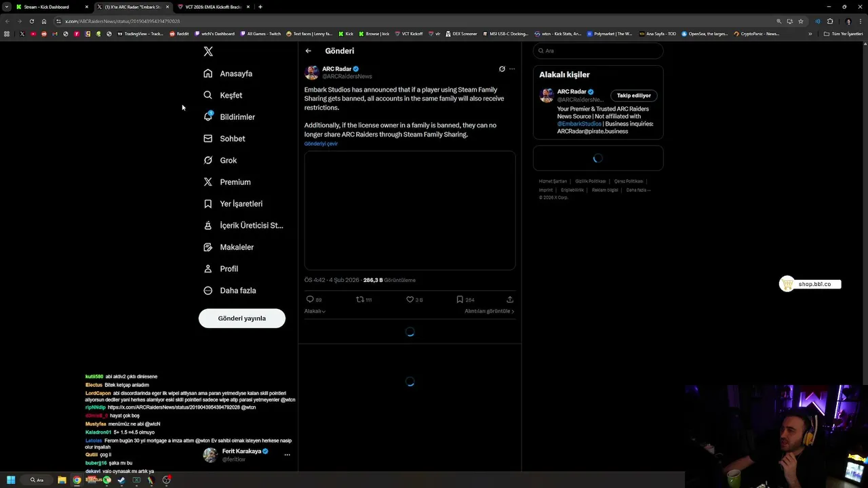Viewport: 868px width, 488px height.
Task: Click the share icon under post
Action: pos(510,299)
